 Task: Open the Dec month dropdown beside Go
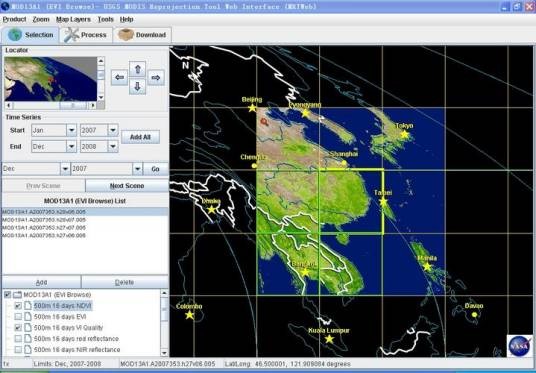65,169
